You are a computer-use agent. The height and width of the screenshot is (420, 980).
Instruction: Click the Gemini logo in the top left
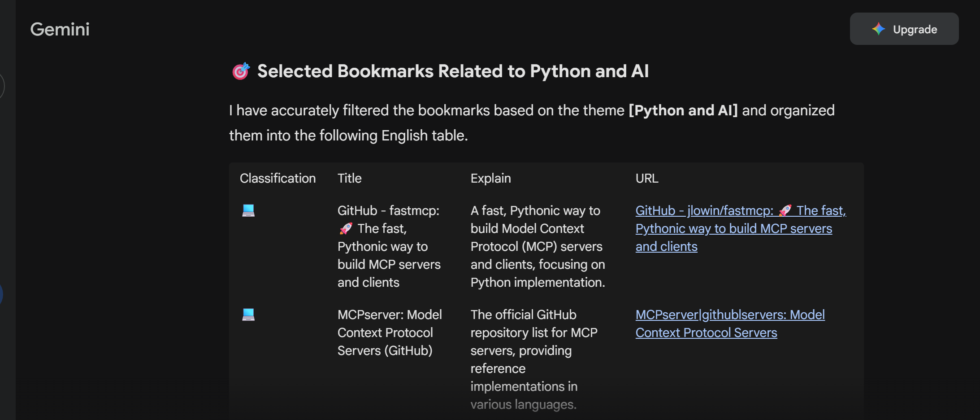tap(59, 29)
